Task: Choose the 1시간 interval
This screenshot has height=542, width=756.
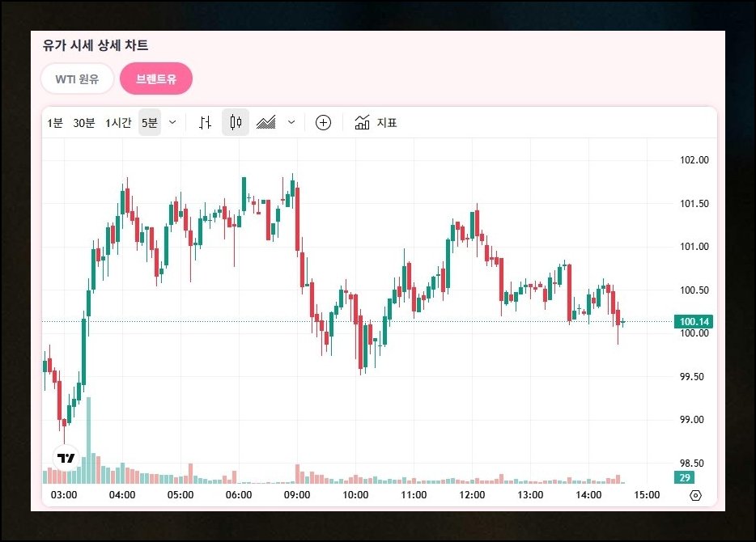Action: pyautogui.click(x=118, y=123)
